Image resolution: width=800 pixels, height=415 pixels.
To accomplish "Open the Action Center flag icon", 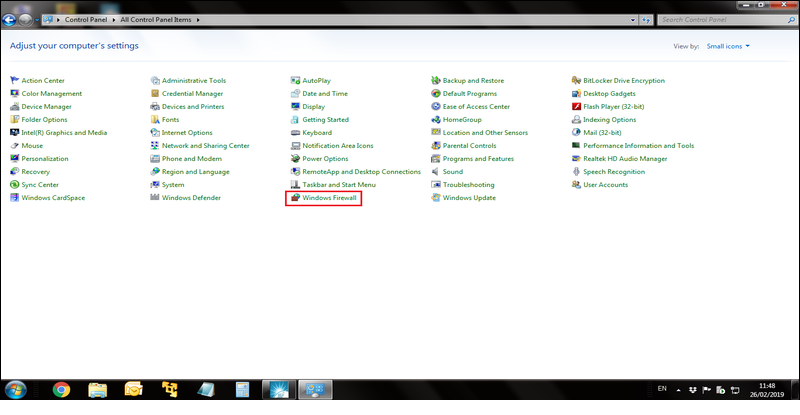I will click(14, 80).
